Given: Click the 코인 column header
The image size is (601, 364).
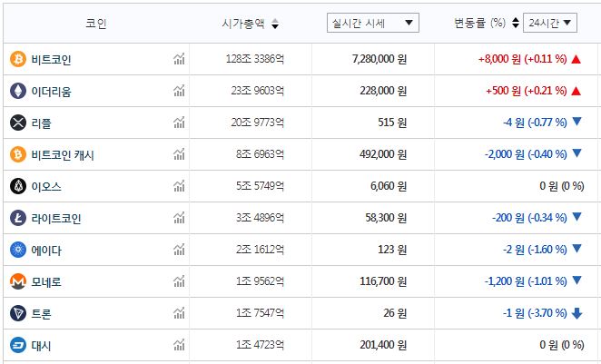Looking at the screenshot, I should point(95,24).
